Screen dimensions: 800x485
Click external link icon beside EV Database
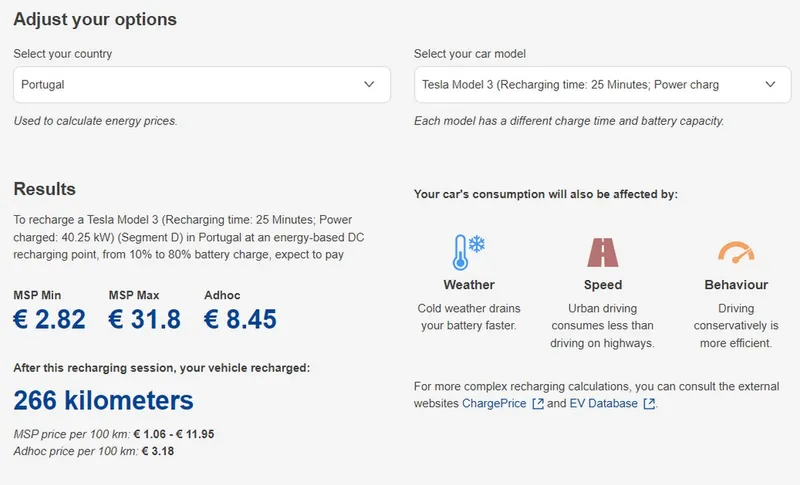click(649, 404)
